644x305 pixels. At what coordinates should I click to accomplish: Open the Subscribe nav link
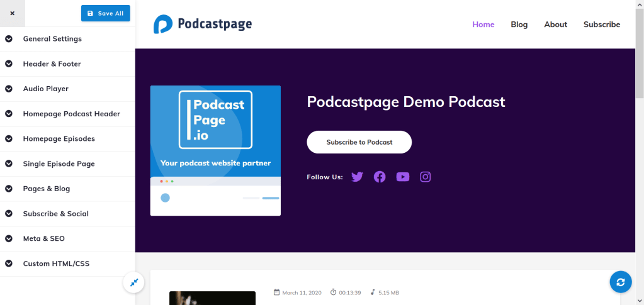click(602, 25)
